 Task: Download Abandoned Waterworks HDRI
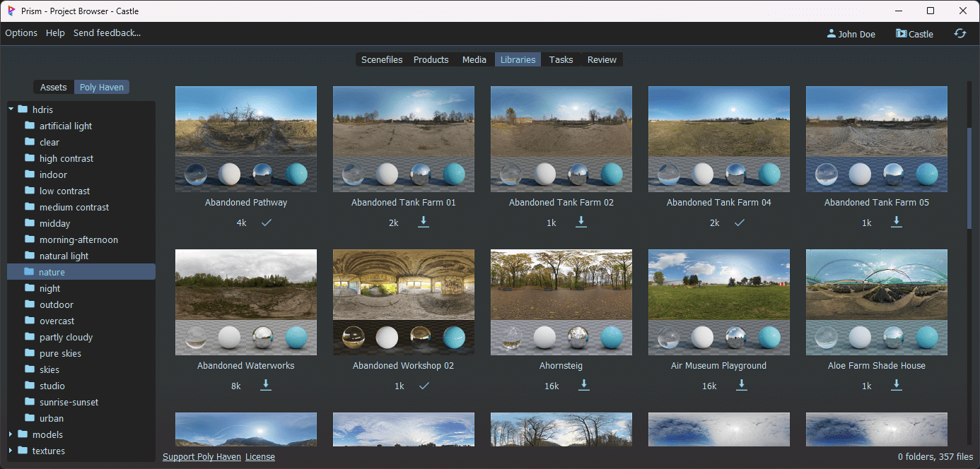pos(266,385)
